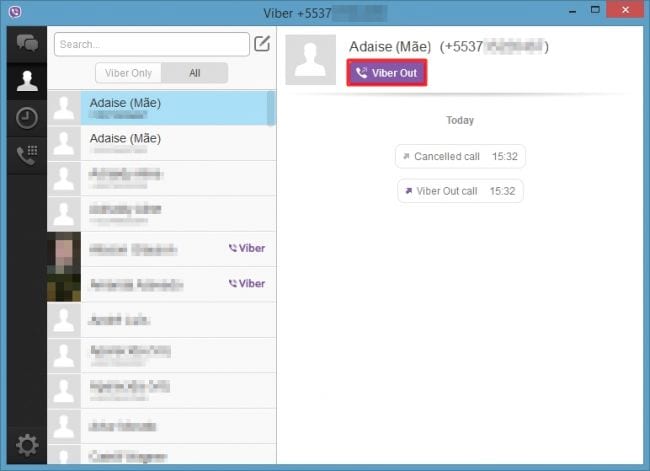
Task: Close the Viber window
Action: tap(625, 10)
